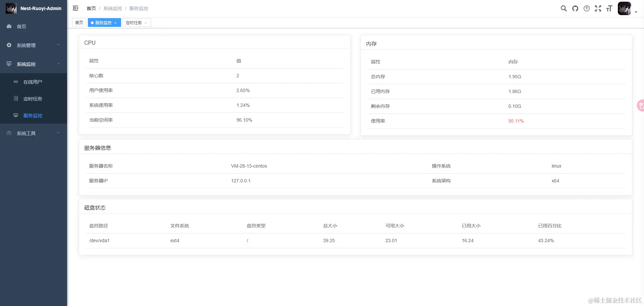Select the total size value 39.25

[x=329, y=241]
